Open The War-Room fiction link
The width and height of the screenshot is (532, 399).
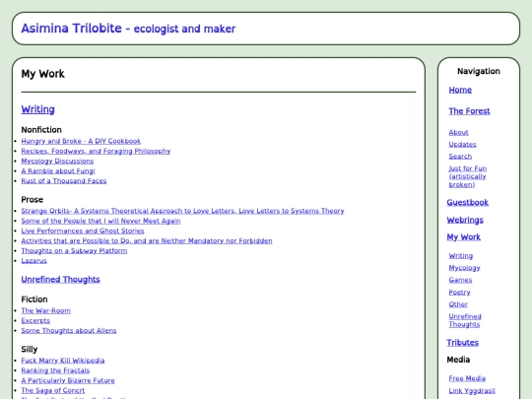45,310
